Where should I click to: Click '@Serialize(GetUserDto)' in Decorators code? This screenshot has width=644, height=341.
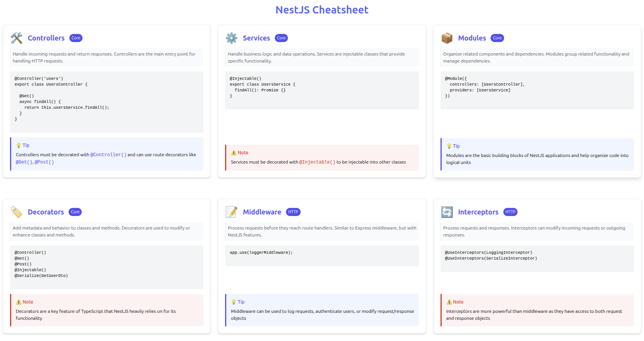click(x=41, y=276)
